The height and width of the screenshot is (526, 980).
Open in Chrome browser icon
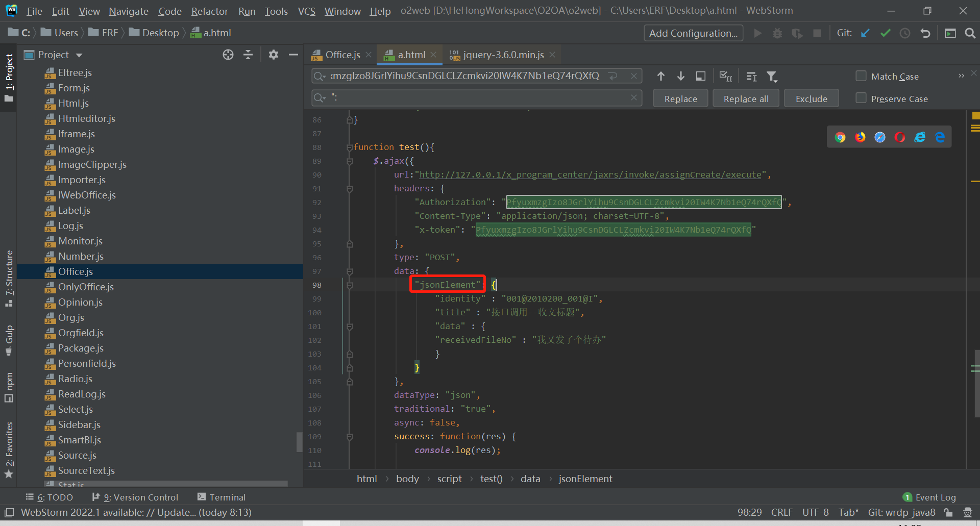(840, 137)
